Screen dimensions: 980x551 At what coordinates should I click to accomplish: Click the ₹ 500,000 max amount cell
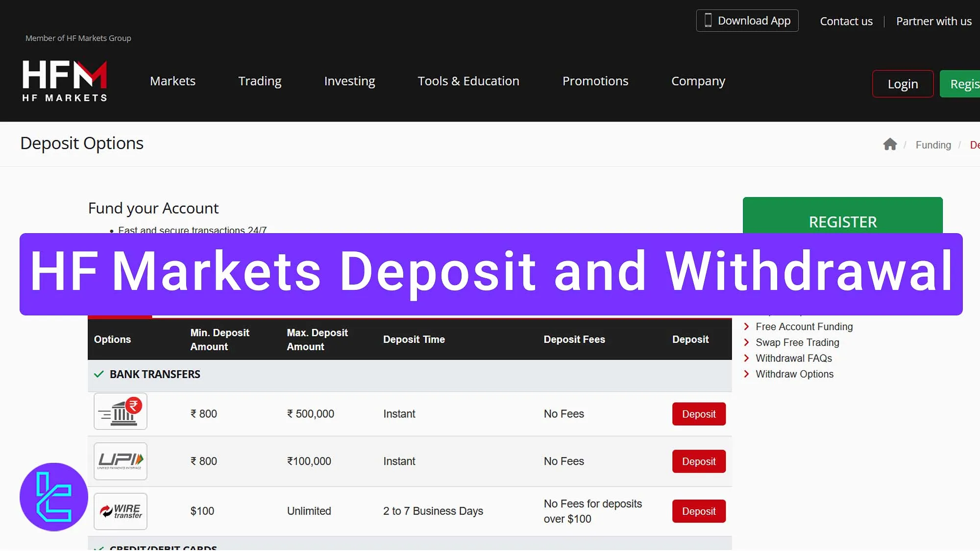[x=311, y=414]
